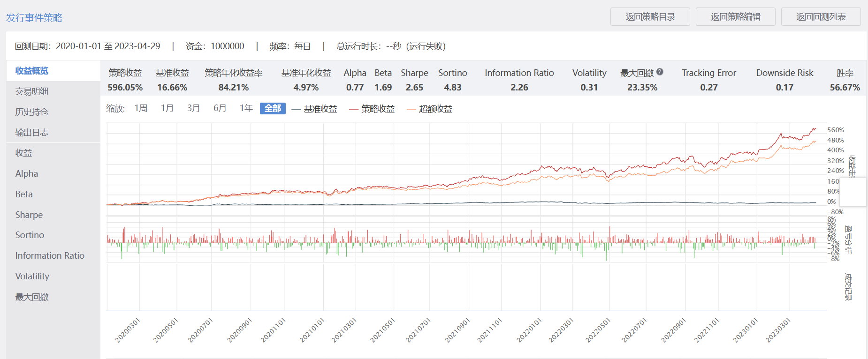Select 1年 zoom range
The width and height of the screenshot is (868, 359).
[246, 108]
